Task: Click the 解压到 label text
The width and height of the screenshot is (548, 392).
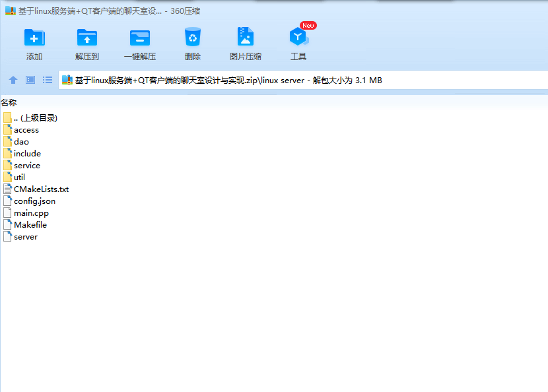Action: coord(87,57)
